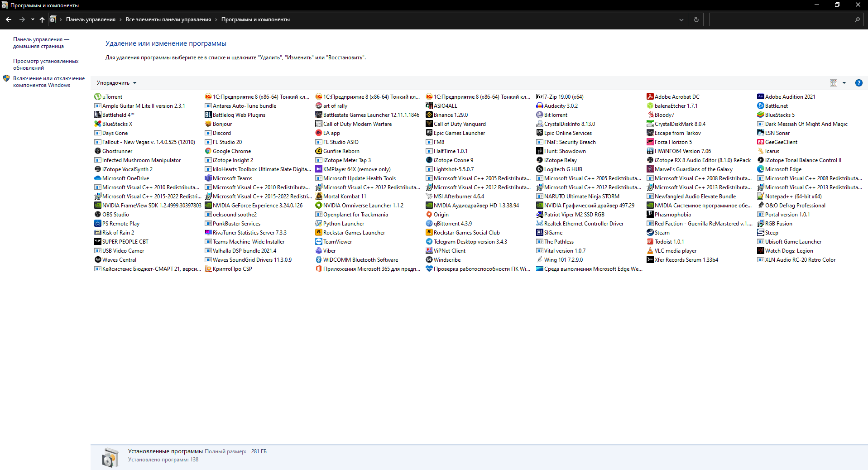Click the Ubisoft Game Launcher icon
Viewport: 868px width, 470px height.
760,241
